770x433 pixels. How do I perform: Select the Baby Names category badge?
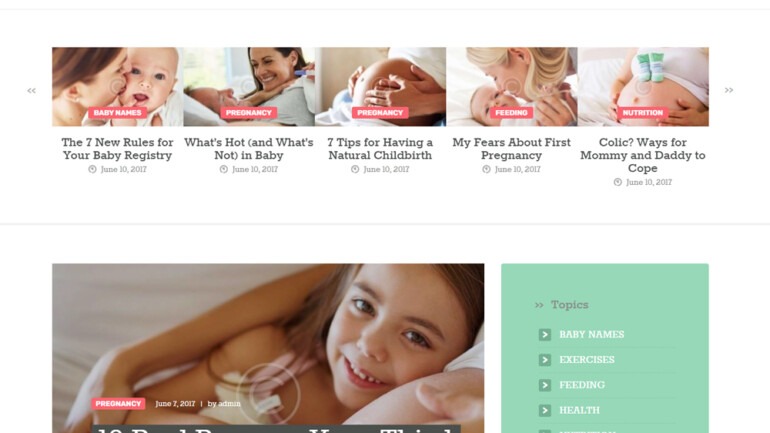click(117, 113)
